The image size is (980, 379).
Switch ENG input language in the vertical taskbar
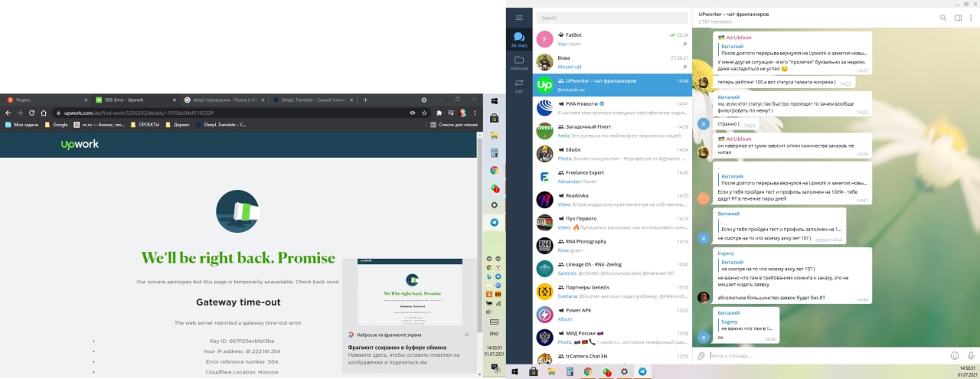pyautogui.click(x=495, y=334)
